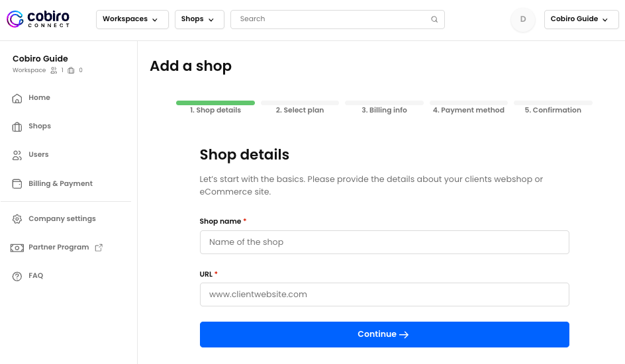This screenshot has width=625, height=364.
Task: Go to the 3. Billing info step
Action: click(384, 110)
